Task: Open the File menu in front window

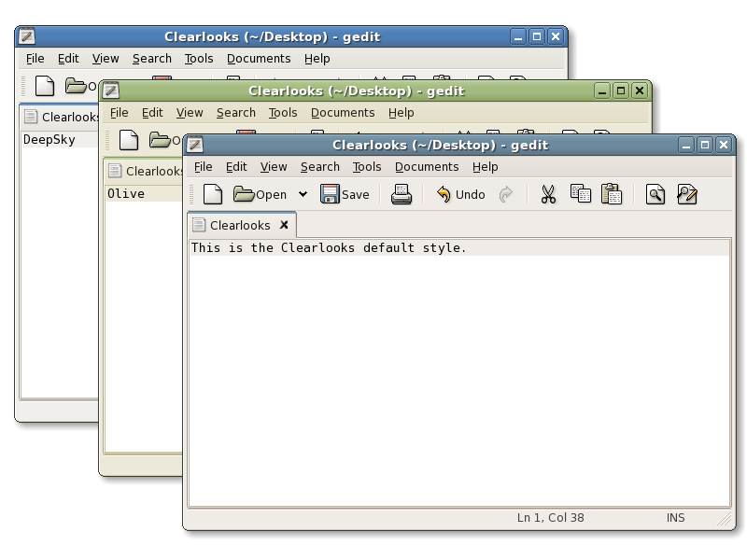Action: 203,167
